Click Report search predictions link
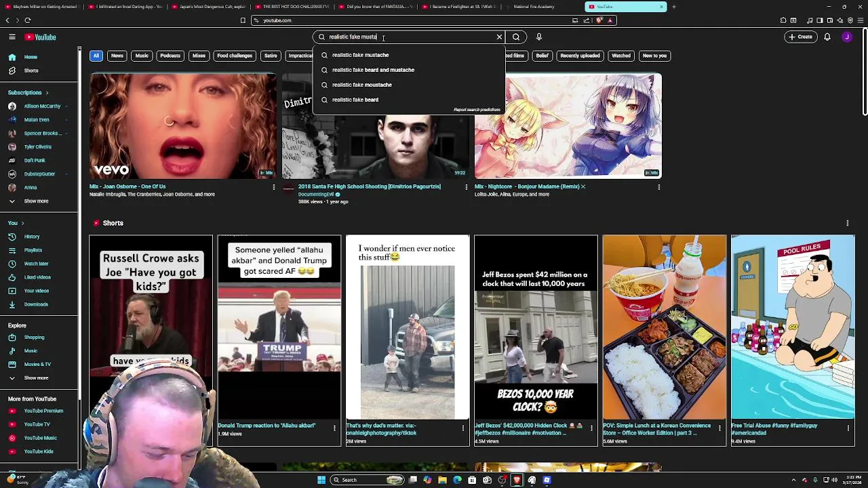The height and width of the screenshot is (488, 868). (477, 110)
